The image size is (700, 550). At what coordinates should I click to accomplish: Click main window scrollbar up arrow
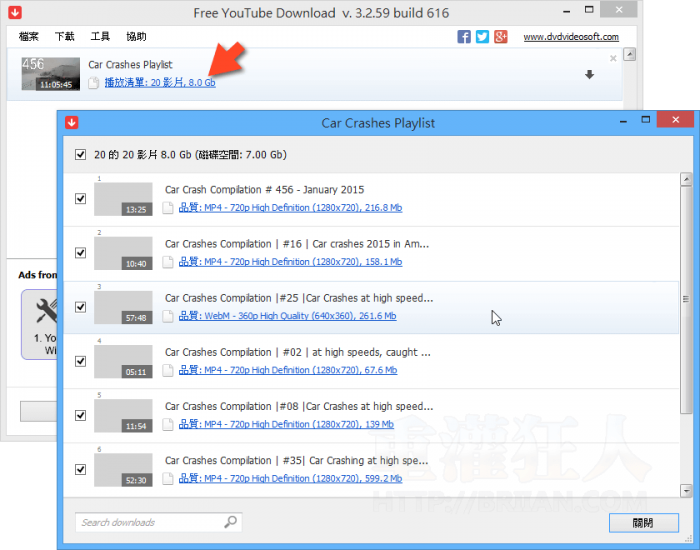pyautogui.click(x=629, y=54)
